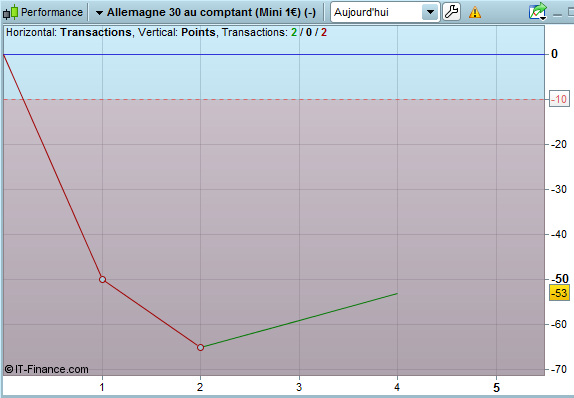Image resolution: width=574 pixels, height=398 pixels.
Task: Minimize the Performance panel
Action: click(557, 15)
